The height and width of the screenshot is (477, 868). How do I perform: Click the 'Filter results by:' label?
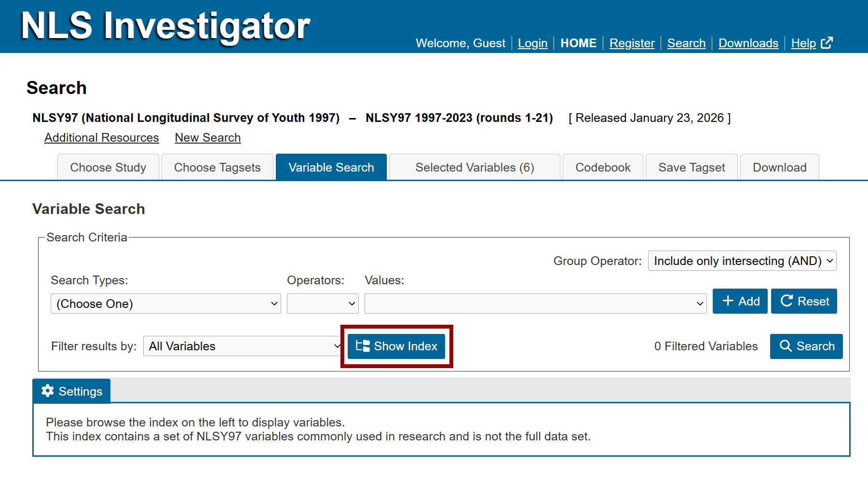pyautogui.click(x=94, y=346)
